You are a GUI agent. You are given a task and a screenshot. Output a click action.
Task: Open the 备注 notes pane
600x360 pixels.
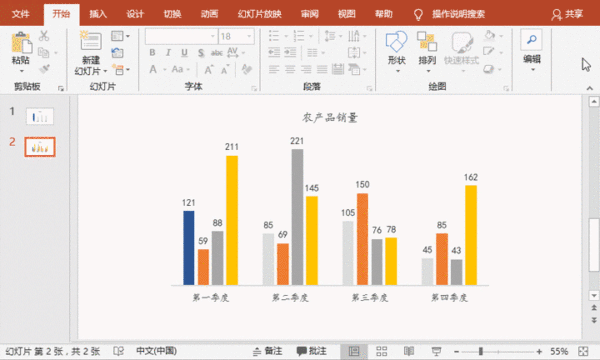(x=267, y=351)
